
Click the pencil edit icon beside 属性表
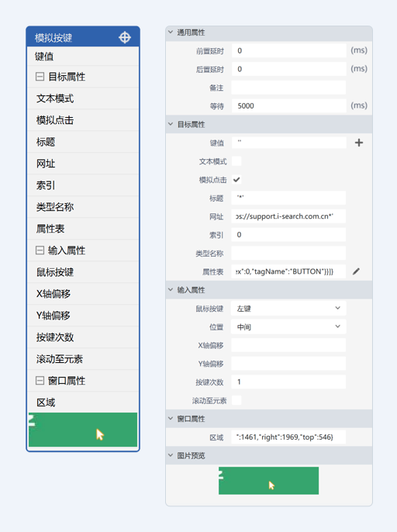coord(356,271)
